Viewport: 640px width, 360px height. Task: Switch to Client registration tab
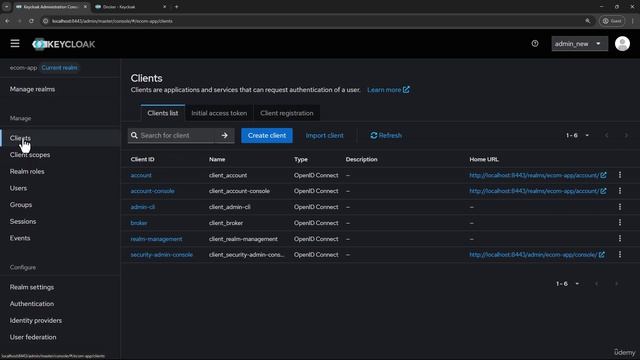[x=287, y=113]
